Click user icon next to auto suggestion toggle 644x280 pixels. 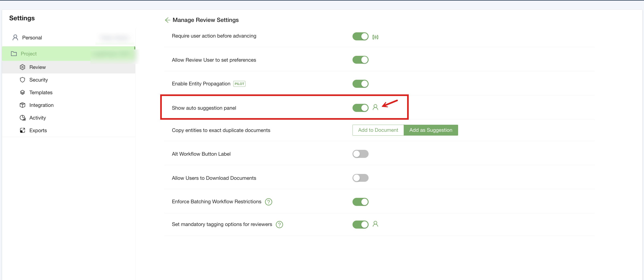(x=375, y=107)
